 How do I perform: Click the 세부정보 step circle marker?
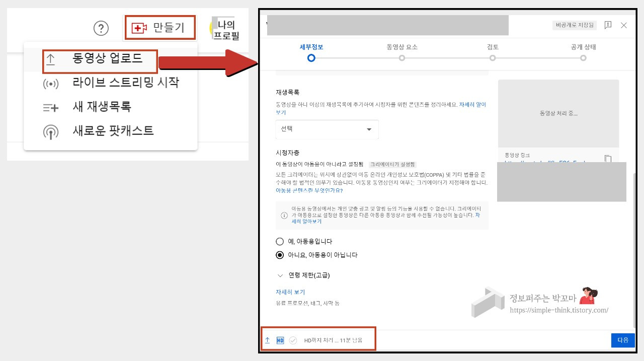(311, 58)
